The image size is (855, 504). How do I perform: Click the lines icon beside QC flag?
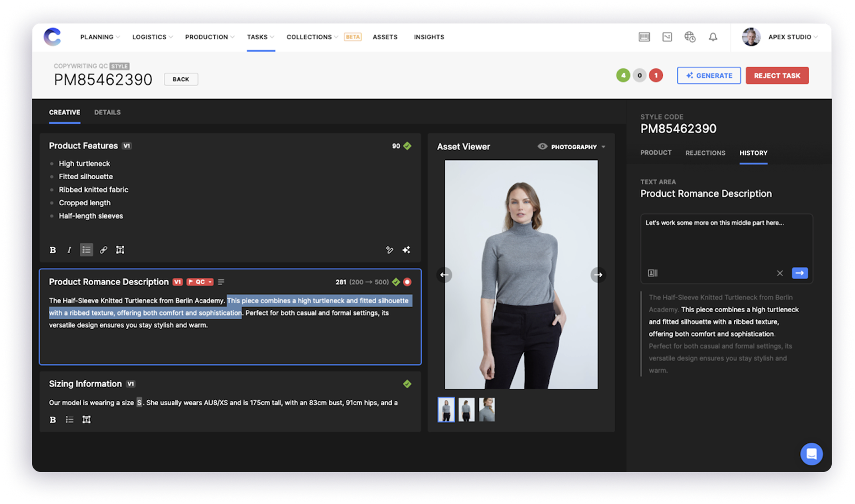221,282
